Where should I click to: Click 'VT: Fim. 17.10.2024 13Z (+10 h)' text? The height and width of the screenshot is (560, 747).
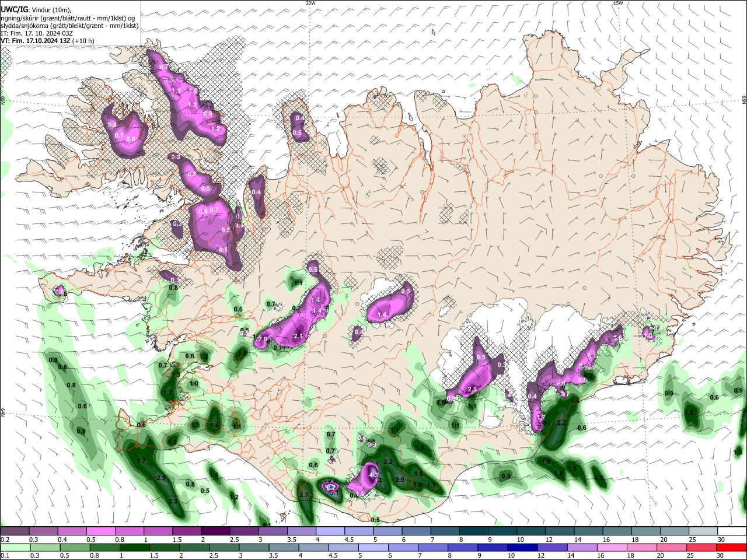point(47,41)
